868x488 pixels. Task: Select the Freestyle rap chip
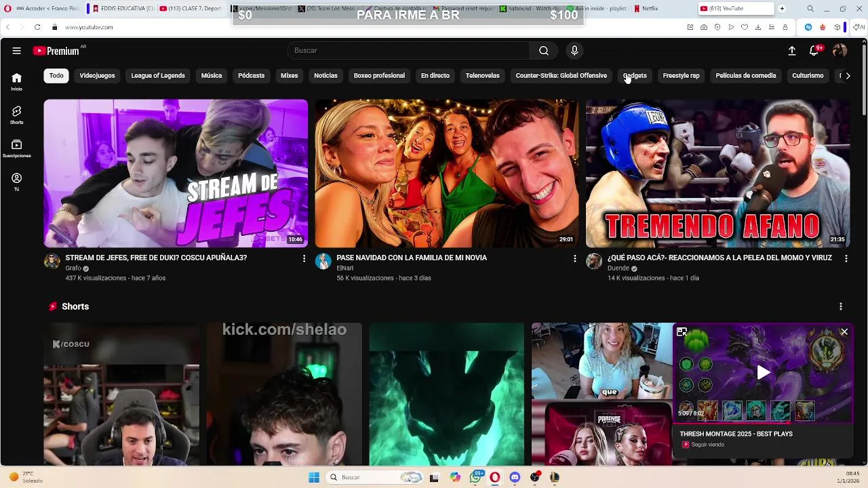click(681, 76)
